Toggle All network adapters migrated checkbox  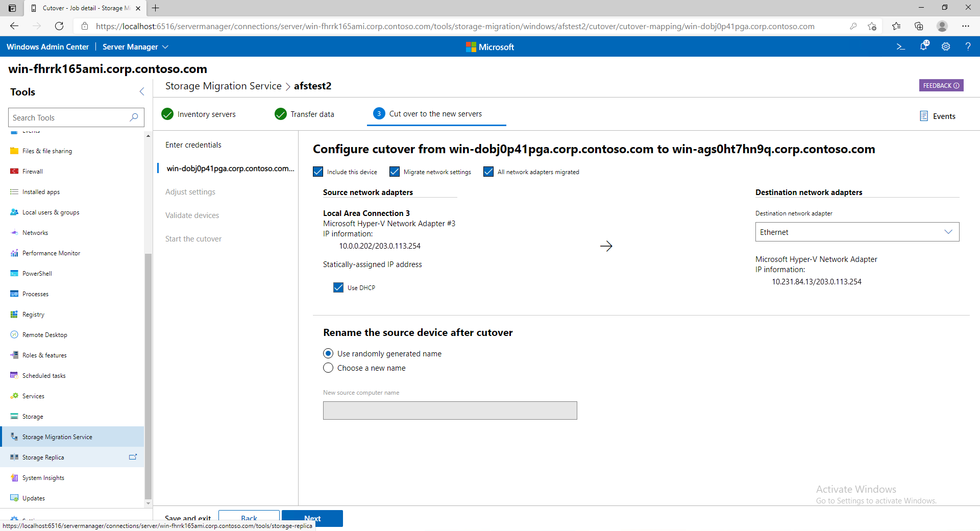tap(488, 172)
